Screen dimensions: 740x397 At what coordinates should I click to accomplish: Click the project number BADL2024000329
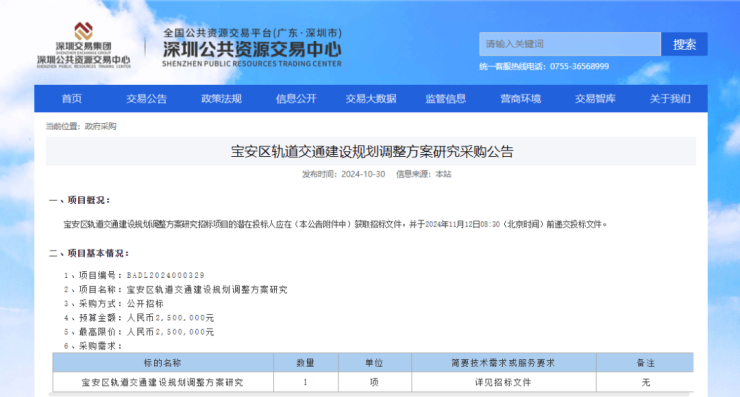click(x=166, y=275)
